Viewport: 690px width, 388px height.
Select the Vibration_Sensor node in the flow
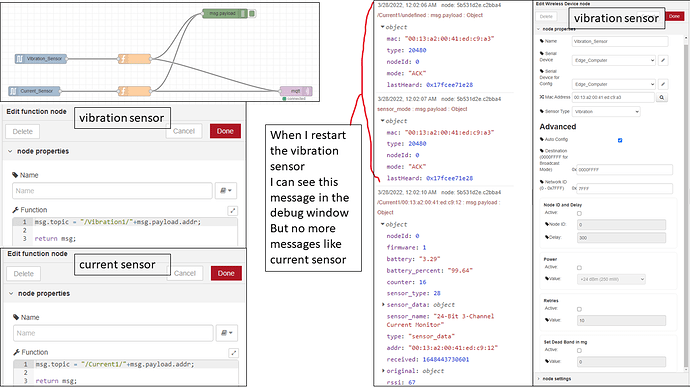point(41,59)
